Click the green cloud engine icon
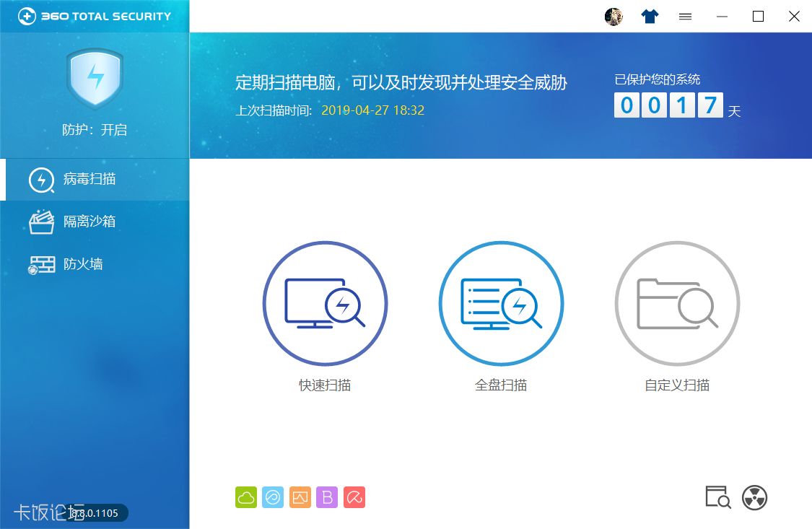The image size is (812, 529). [246, 497]
